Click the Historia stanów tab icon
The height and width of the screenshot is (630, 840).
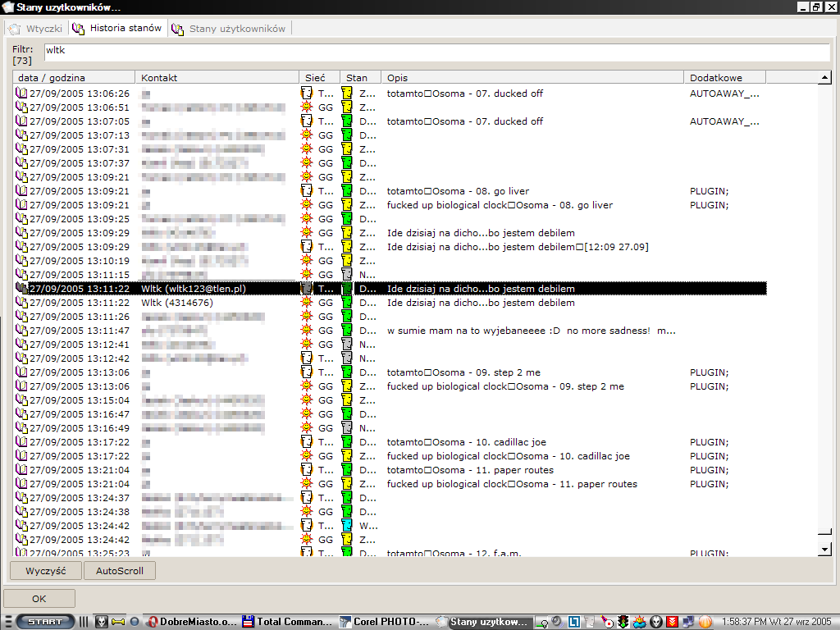point(79,29)
